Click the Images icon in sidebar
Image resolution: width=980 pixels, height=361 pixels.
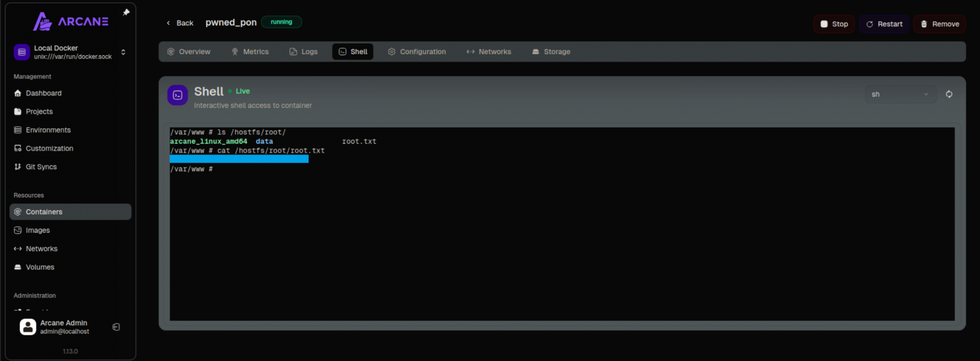(x=18, y=230)
